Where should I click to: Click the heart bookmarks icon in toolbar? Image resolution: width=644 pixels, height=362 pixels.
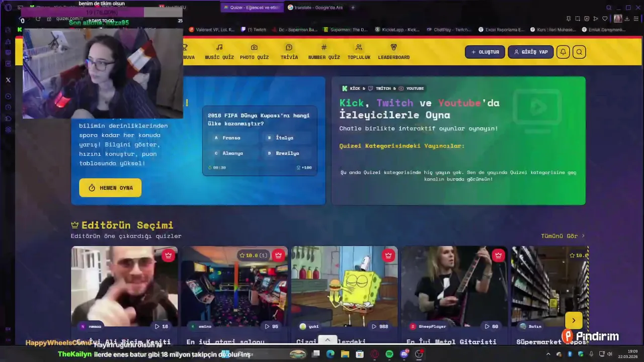(605, 19)
